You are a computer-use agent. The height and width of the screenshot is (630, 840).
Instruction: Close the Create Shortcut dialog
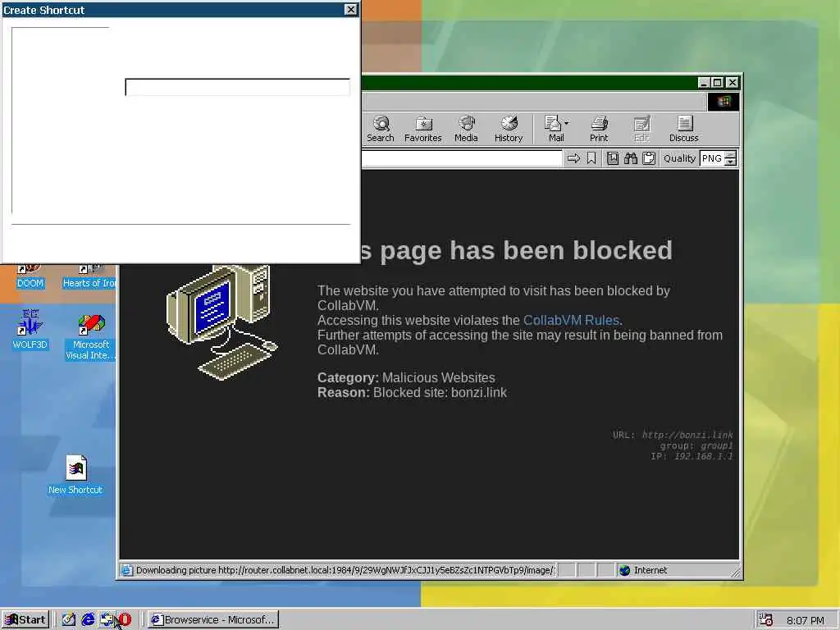point(350,10)
